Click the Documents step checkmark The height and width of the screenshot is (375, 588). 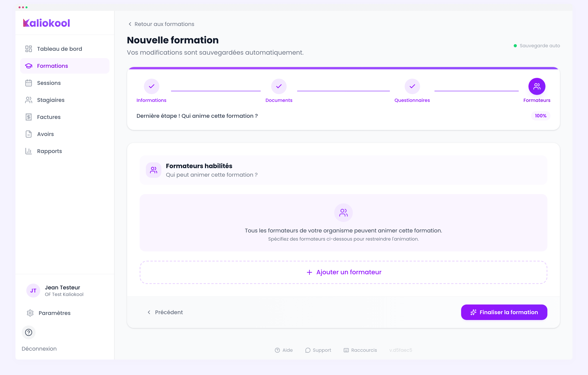(279, 86)
